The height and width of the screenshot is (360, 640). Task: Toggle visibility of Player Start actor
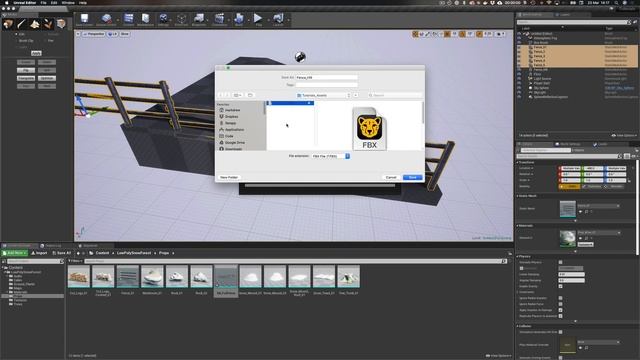pos(519,83)
